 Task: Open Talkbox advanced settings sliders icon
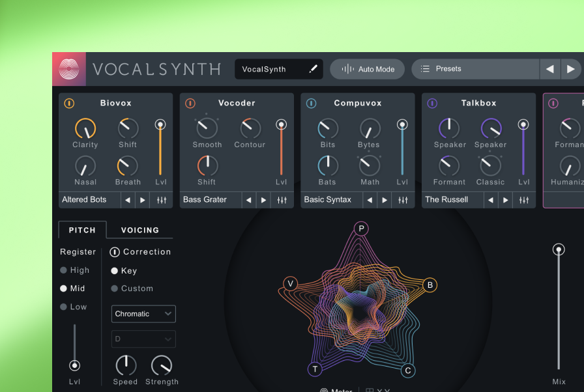tap(524, 200)
